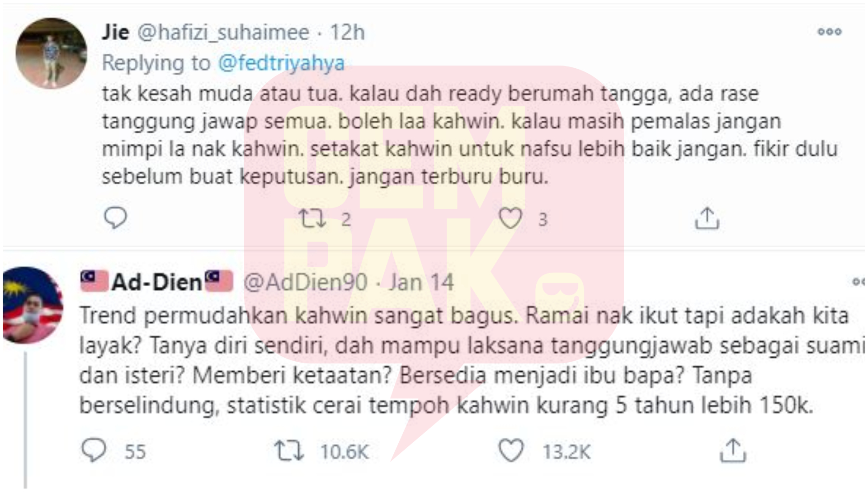Reply to Jie's tweet via comment icon
Viewport: 868px width, 496px height.
[115, 218]
